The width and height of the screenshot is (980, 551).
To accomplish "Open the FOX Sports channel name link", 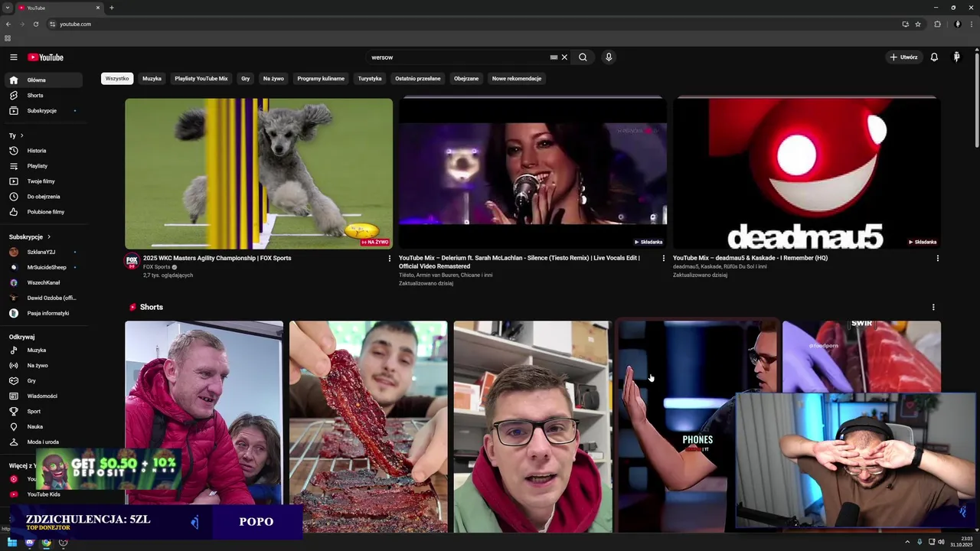I will pyautogui.click(x=157, y=267).
